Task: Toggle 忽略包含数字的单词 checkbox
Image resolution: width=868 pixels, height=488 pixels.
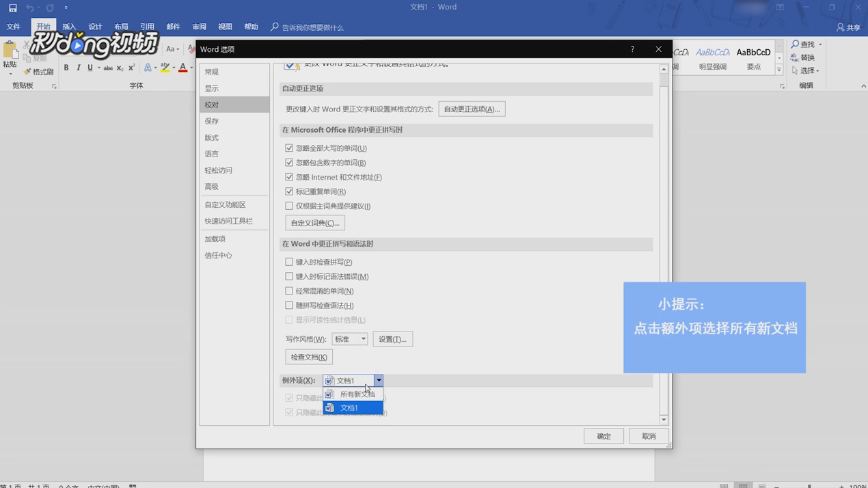Action: (289, 163)
